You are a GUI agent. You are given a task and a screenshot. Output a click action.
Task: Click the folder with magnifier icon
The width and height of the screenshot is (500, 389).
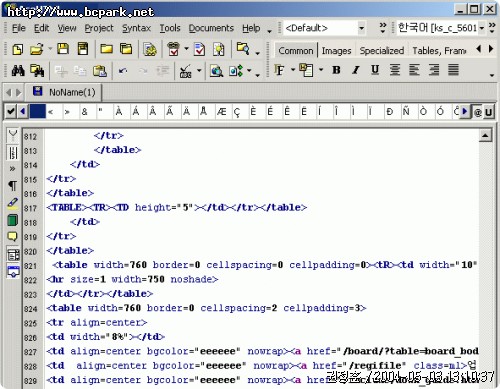point(243,49)
